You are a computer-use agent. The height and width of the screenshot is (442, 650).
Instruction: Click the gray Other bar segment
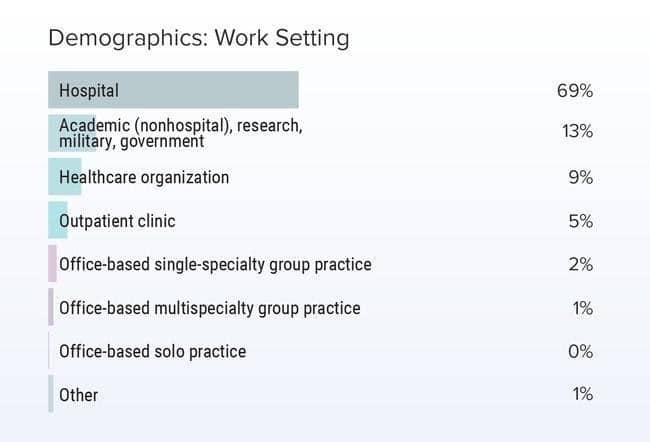coord(51,393)
